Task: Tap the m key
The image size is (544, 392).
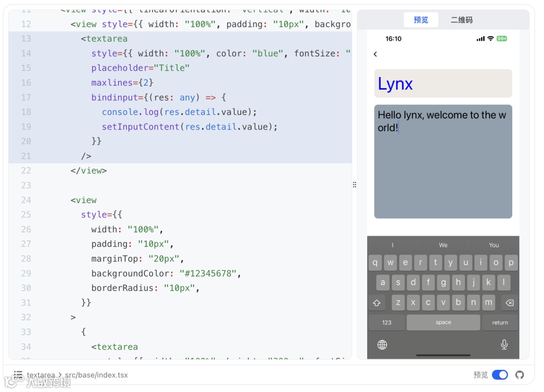Action: coord(489,302)
